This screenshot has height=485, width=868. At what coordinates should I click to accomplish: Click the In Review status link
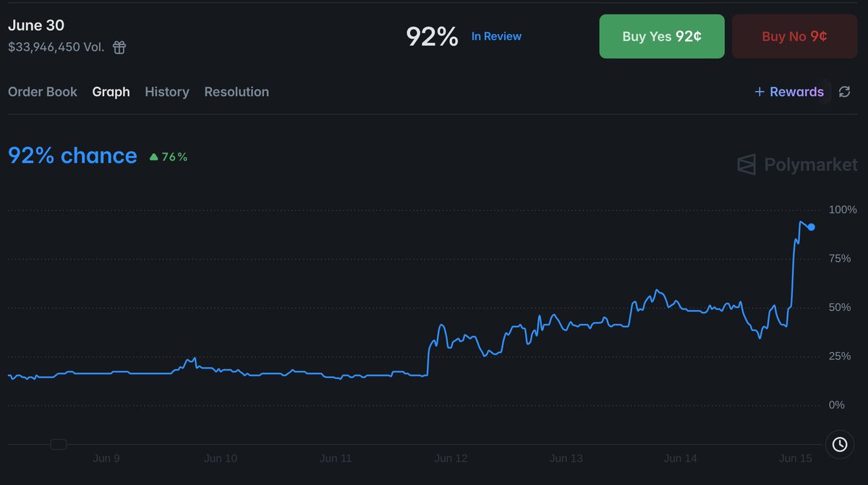tap(496, 36)
